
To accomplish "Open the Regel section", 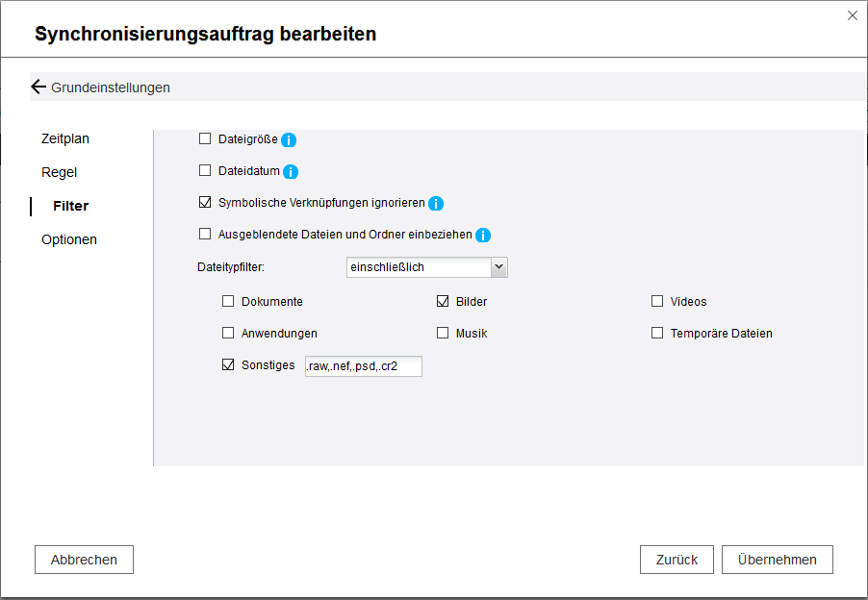I will tap(59, 172).
